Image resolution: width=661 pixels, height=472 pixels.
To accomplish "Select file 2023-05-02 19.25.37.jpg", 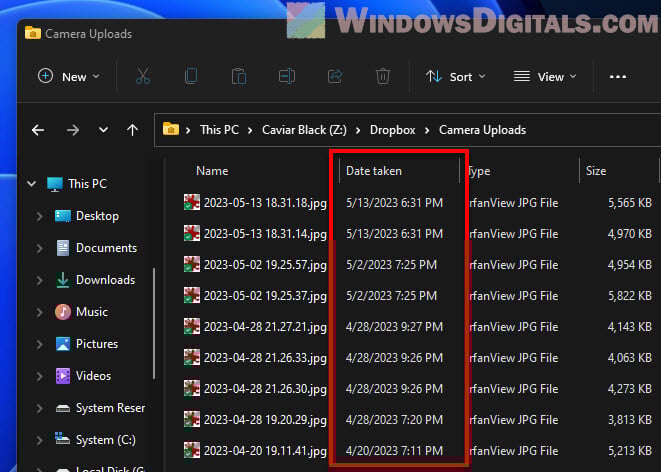I will tap(265, 296).
